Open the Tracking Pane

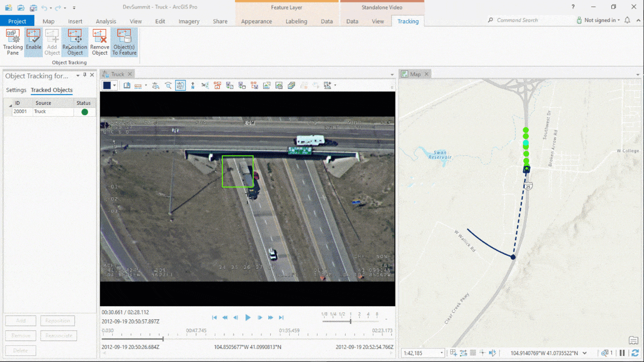13,42
